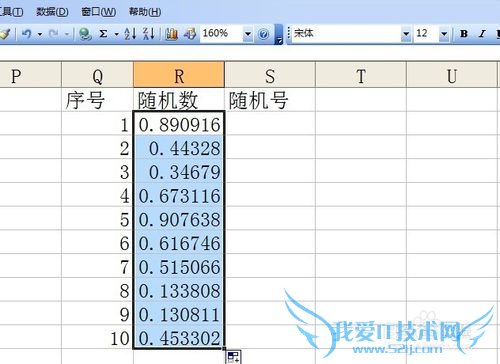500x364 pixels.
Task: Click the 宋体 font name box
Action: [x=347, y=34]
